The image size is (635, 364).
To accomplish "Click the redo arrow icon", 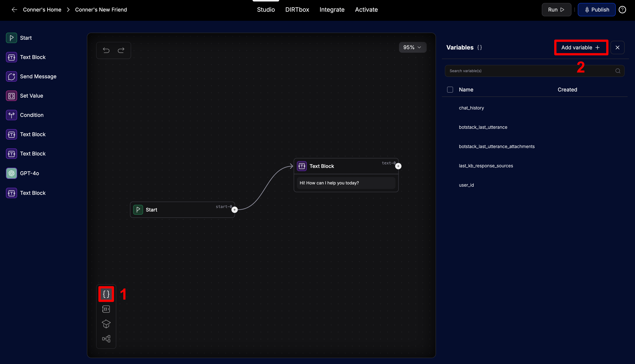I will tap(121, 50).
